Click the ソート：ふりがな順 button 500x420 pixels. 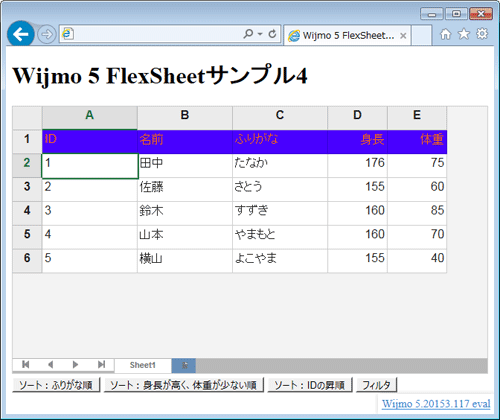(x=56, y=385)
